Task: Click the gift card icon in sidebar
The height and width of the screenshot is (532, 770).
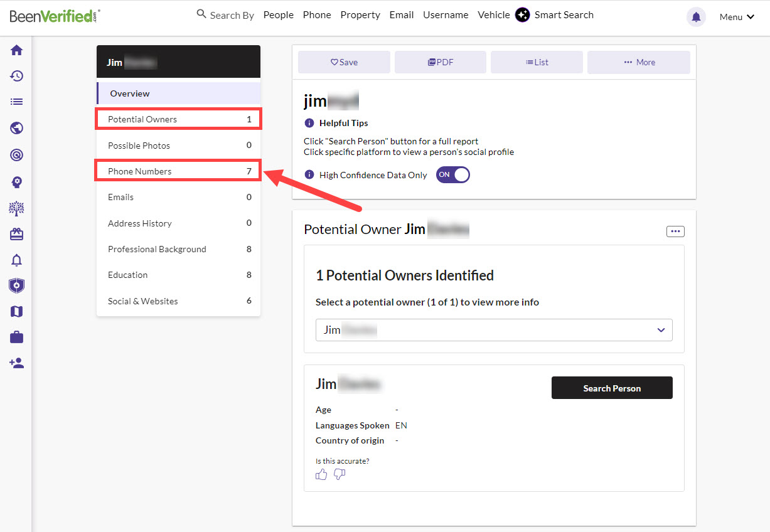Action: (x=17, y=234)
